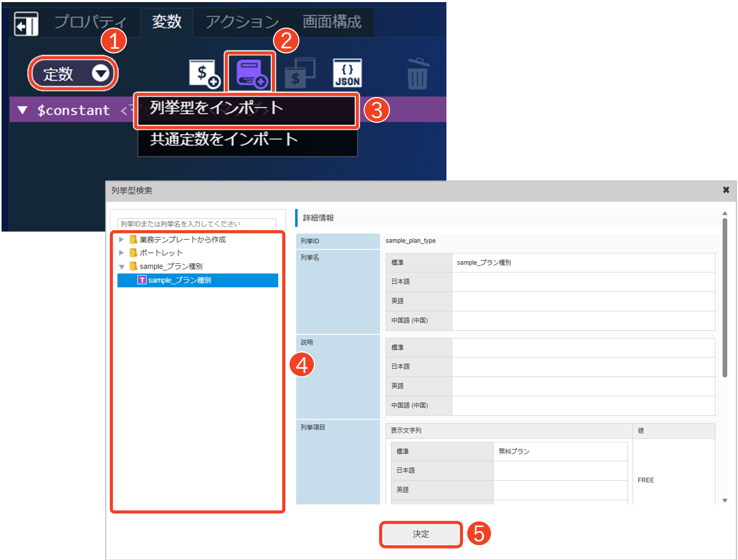The height and width of the screenshot is (560, 738).
Task: Close the 列挙型検索 dialog
Action: tap(726, 190)
